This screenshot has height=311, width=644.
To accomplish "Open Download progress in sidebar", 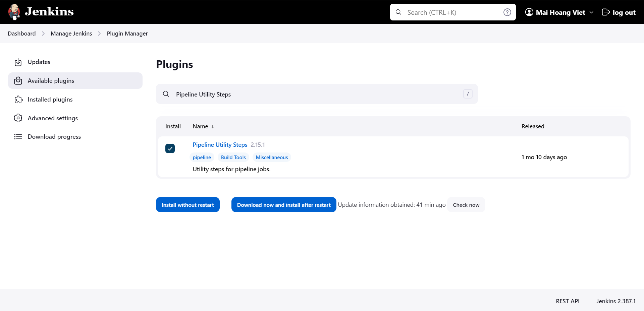I will pyautogui.click(x=75, y=137).
